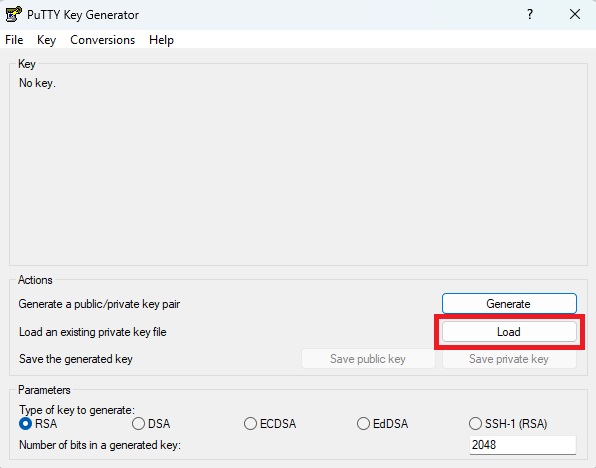596x468 pixels.
Task: Click the "Number of bits in a generated key" label
Action: tap(100, 445)
